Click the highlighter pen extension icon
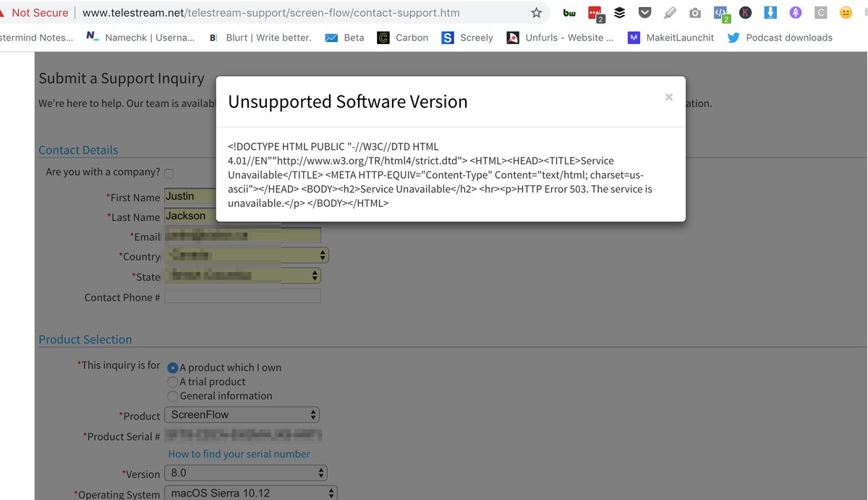Image resolution: width=868 pixels, height=500 pixels. coord(670,13)
